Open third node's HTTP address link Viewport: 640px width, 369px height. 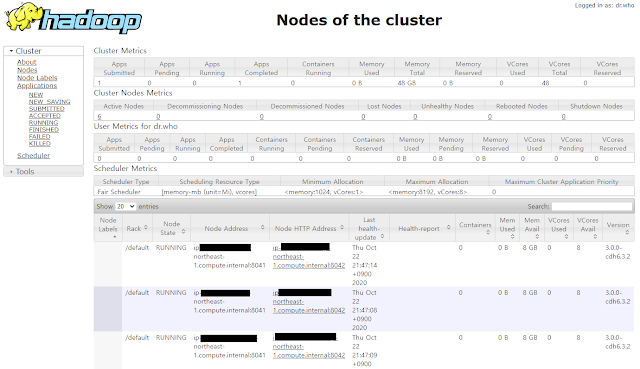click(309, 346)
